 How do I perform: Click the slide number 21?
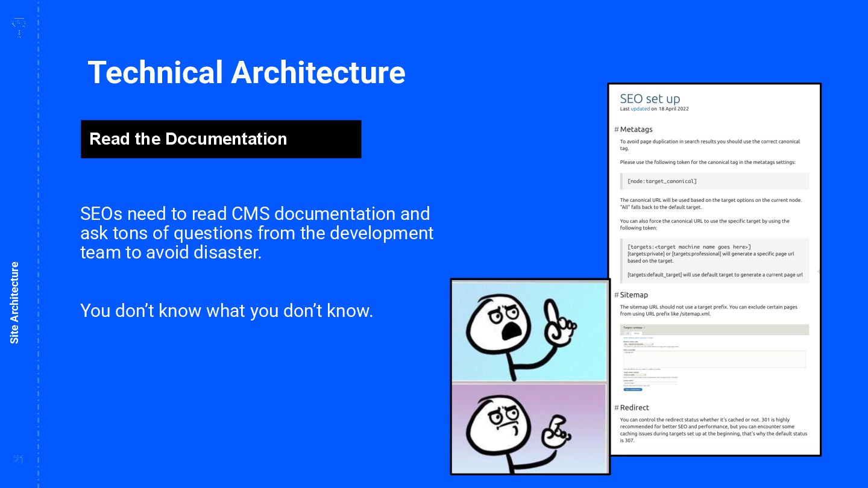18,460
